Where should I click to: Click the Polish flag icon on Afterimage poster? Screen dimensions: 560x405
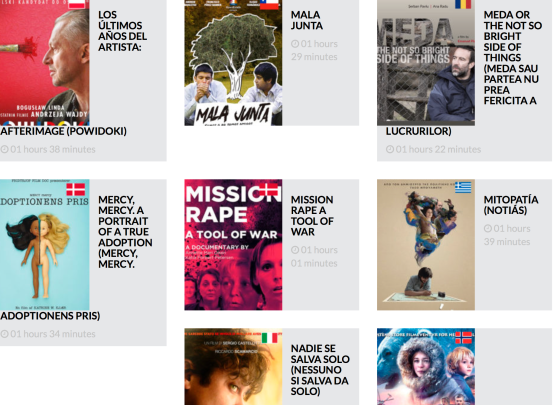pos(77,4)
